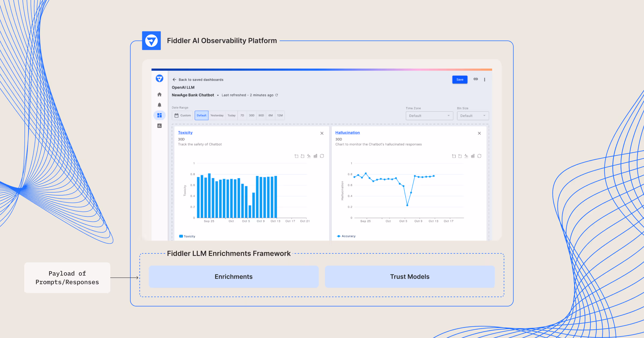The height and width of the screenshot is (338, 644).
Task: Open the Bin Size dropdown
Action: pos(473,116)
